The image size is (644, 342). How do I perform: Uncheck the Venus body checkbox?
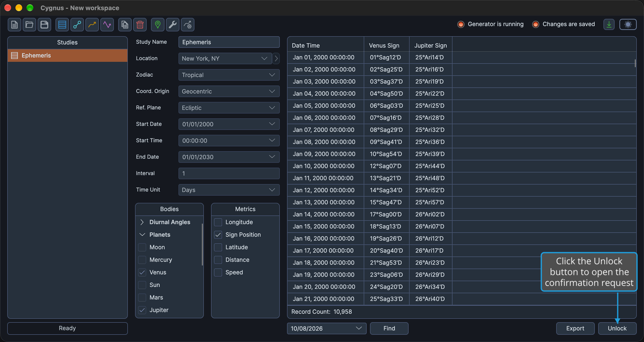[x=142, y=272]
